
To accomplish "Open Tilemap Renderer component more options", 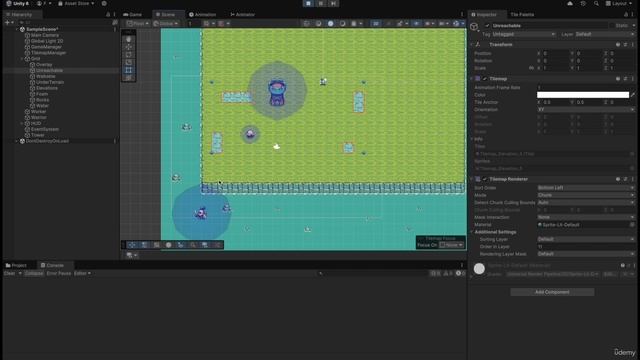I will (x=633, y=179).
